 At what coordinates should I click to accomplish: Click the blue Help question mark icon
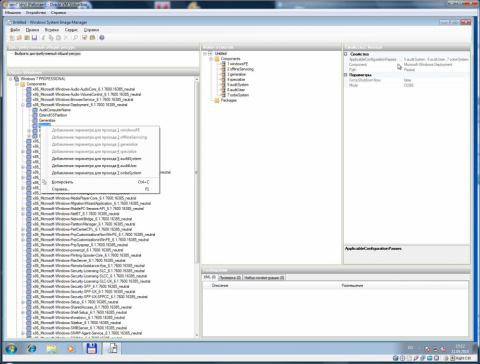(x=102, y=38)
